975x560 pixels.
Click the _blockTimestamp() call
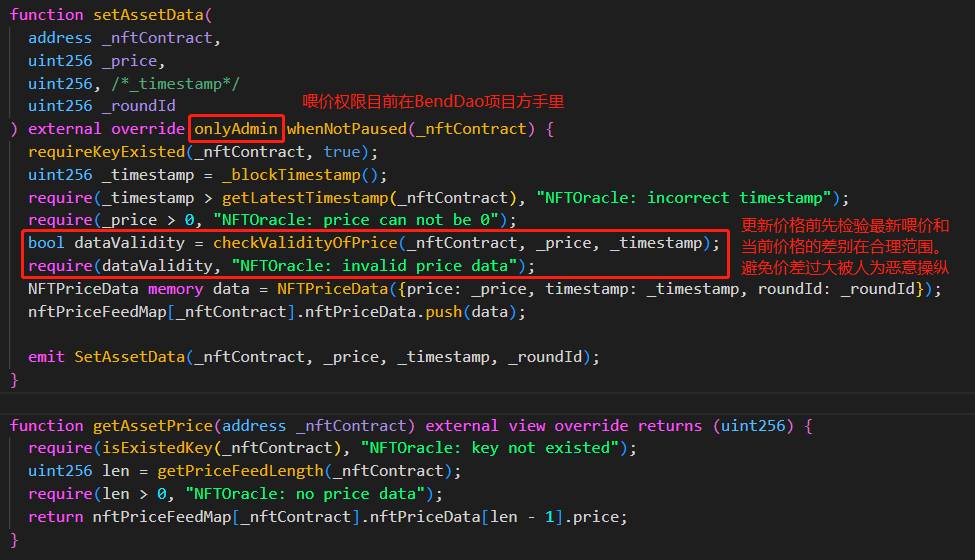(300, 175)
